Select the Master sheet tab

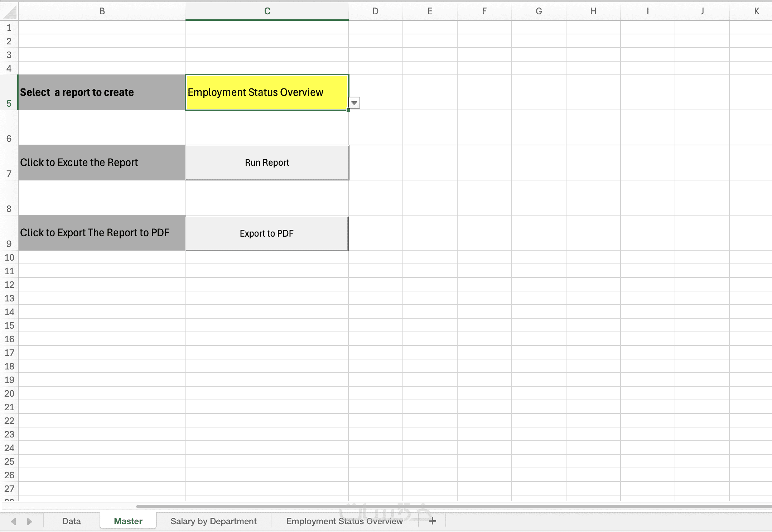[128, 521]
